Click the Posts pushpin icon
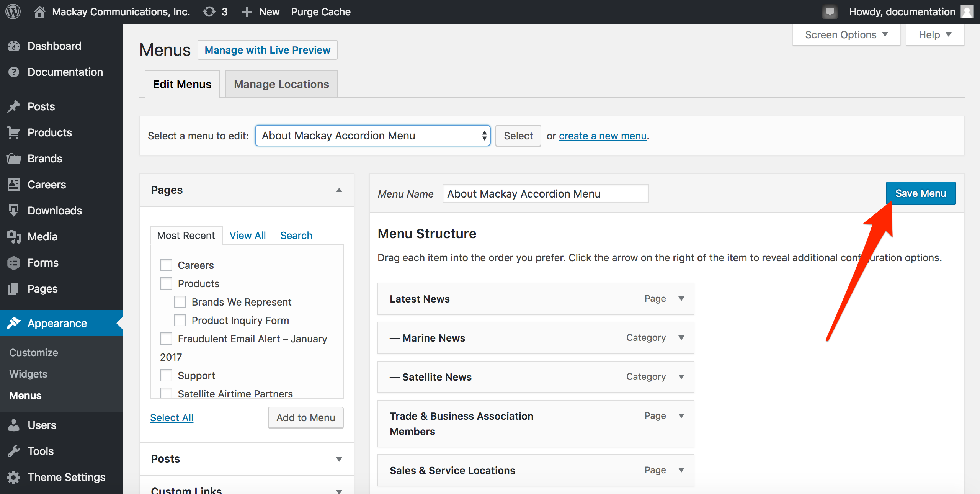Image resolution: width=980 pixels, height=494 pixels. click(14, 106)
